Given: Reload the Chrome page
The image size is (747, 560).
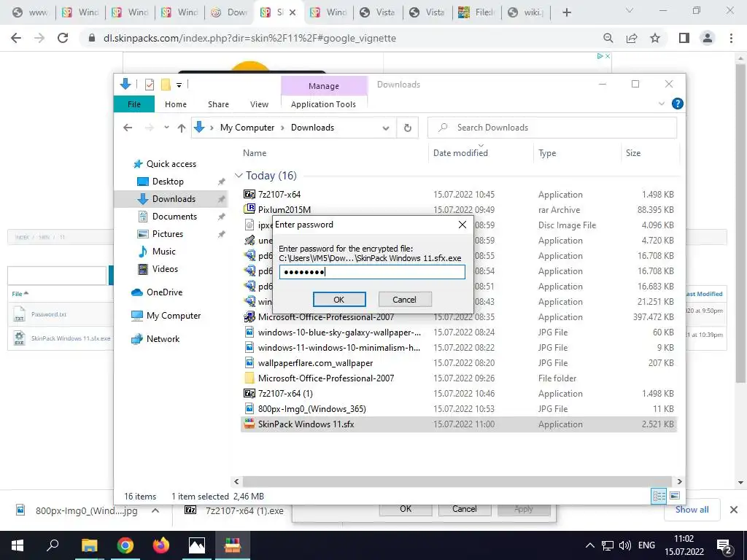Looking at the screenshot, I should (63, 38).
